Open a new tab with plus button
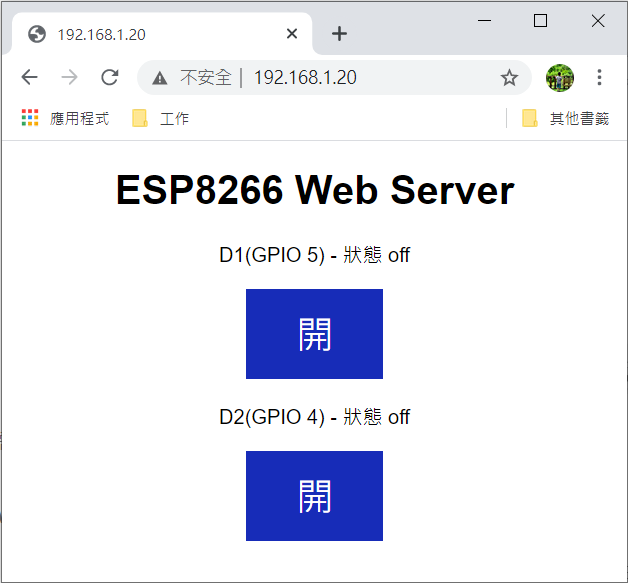628x583 pixels. pyautogui.click(x=339, y=34)
